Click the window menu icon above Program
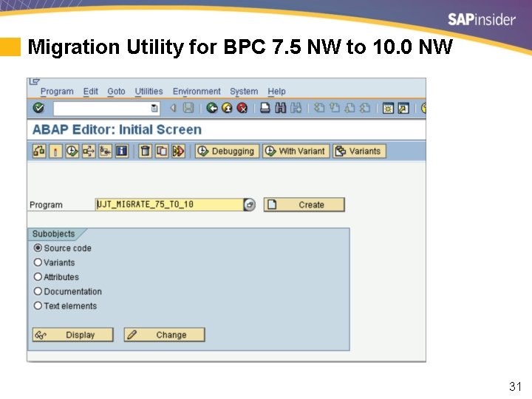Image resolution: width=532 pixels, height=399 pixels. (34, 81)
